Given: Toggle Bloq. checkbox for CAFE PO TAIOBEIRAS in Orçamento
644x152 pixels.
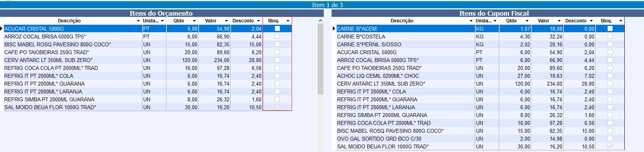Looking at the screenshot, I should point(277,52).
